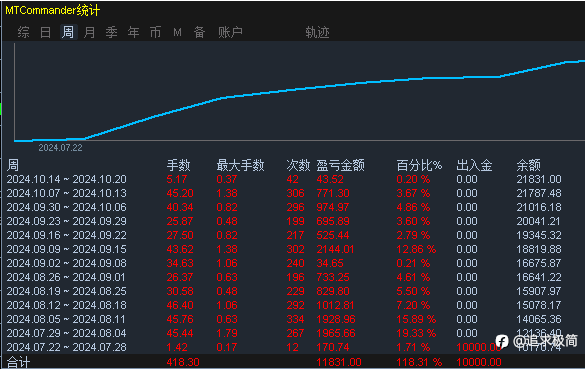Click percentage value 15.89 %
This screenshot has height=369, width=585.
[416, 319]
